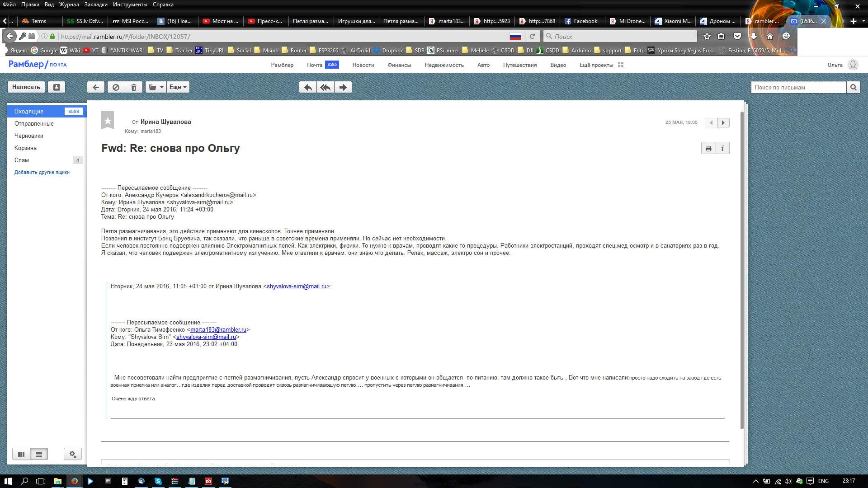868x488 pixels.
Task: Click Почта 8586 navigation item
Action: tap(323, 65)
